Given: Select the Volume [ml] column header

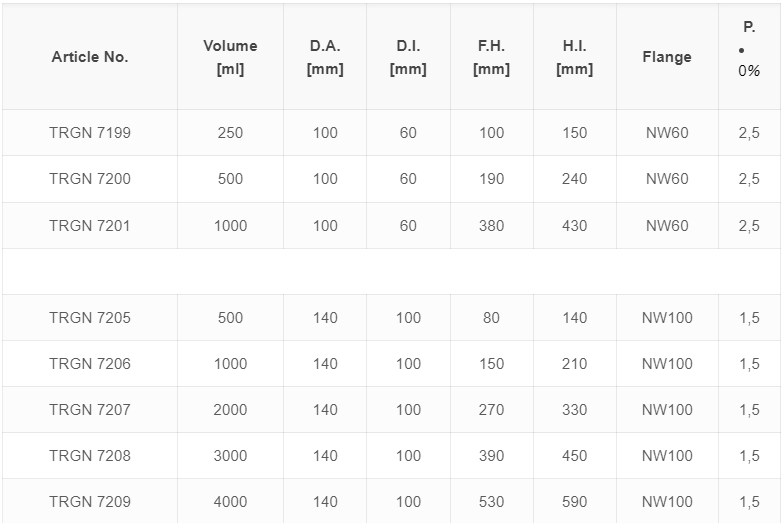Looking at the screenshot, I should 230,57.
